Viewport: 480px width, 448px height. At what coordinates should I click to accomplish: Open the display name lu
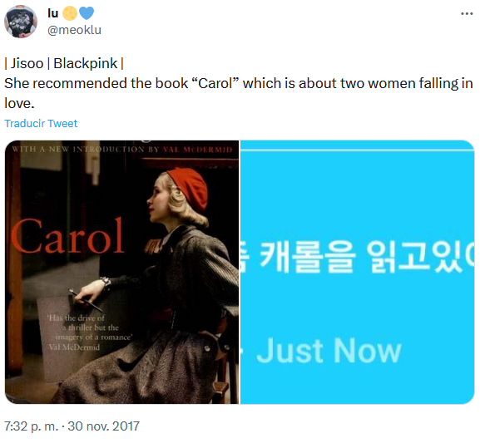tap(52, 13)
